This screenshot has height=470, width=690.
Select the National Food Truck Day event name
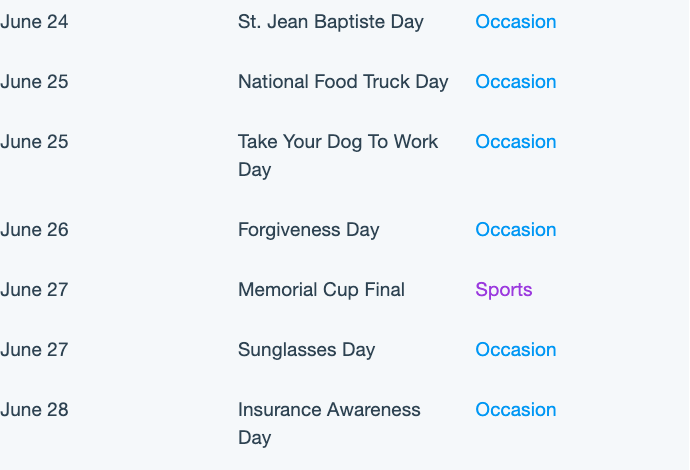[x=343, y=82]
